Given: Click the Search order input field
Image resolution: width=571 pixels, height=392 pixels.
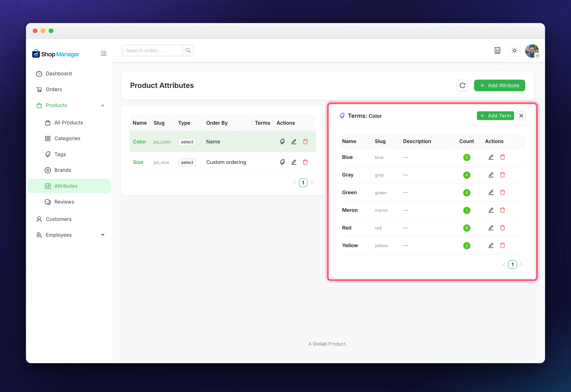Looking at the screenshot, I should 152,50.
